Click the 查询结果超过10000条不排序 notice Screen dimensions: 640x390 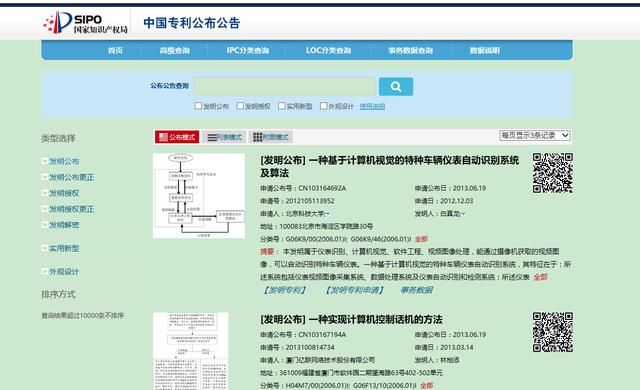(82, 315)
